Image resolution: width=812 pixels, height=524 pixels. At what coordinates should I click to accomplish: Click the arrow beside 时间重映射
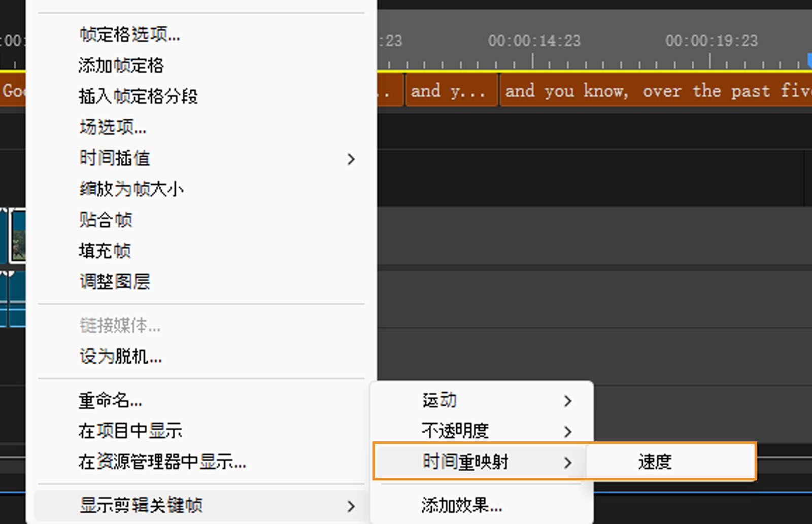click(x=568, y=463)
